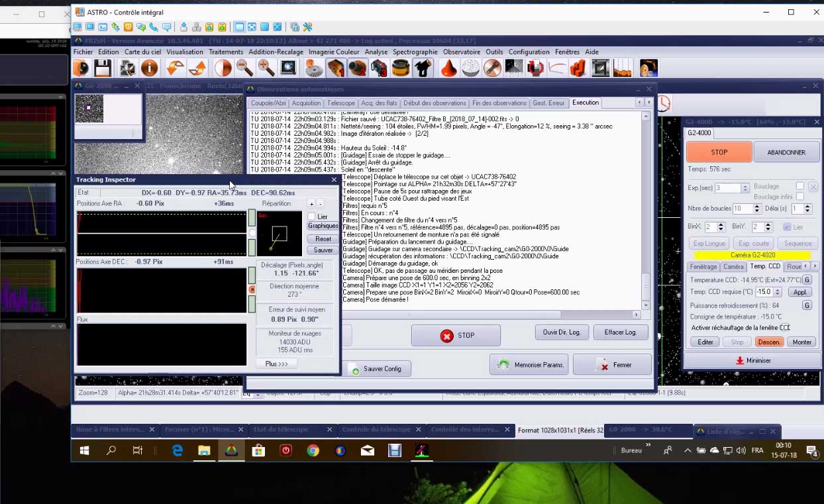Click the zoom-in magnifier toolbar icon
Screen dimensions: 824x504
[266, 68]
